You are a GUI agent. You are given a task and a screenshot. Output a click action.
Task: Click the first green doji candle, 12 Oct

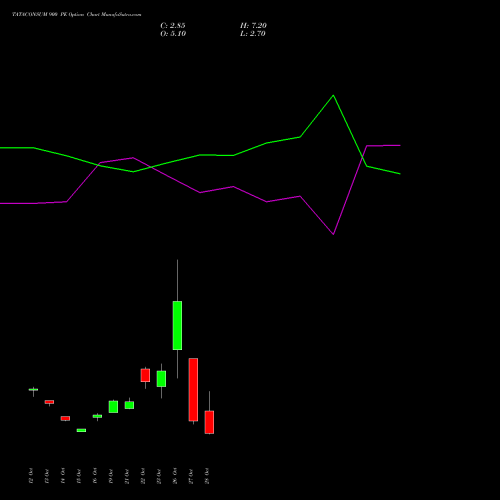tap(33, 390)
